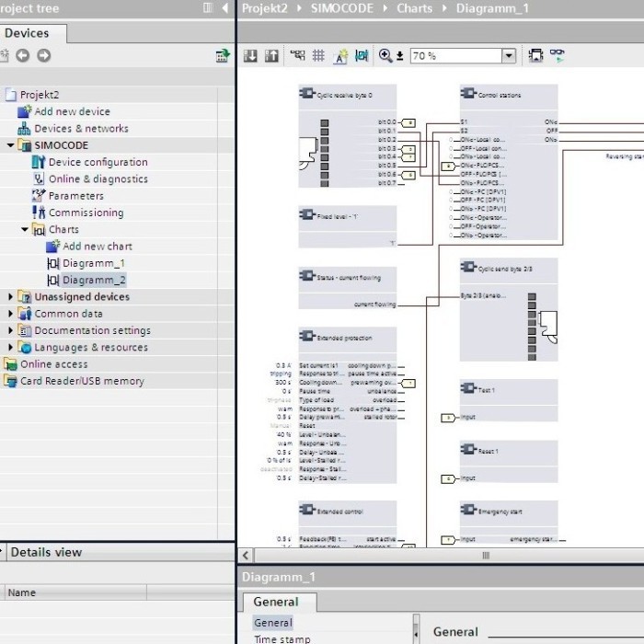
Task: Open Online & diagnostics
Action: (x=98, y=179)
